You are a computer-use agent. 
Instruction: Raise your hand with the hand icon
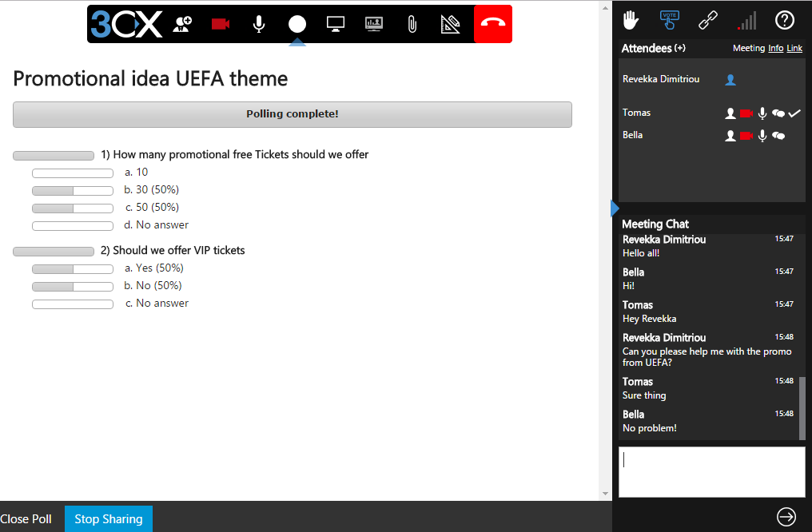631,21
